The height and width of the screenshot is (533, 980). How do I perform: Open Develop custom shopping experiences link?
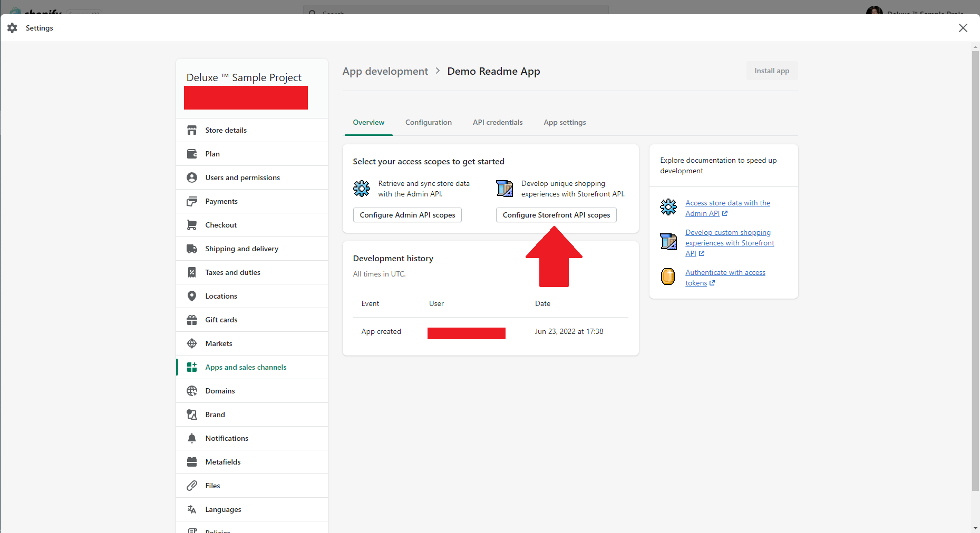tap(730, 243)
